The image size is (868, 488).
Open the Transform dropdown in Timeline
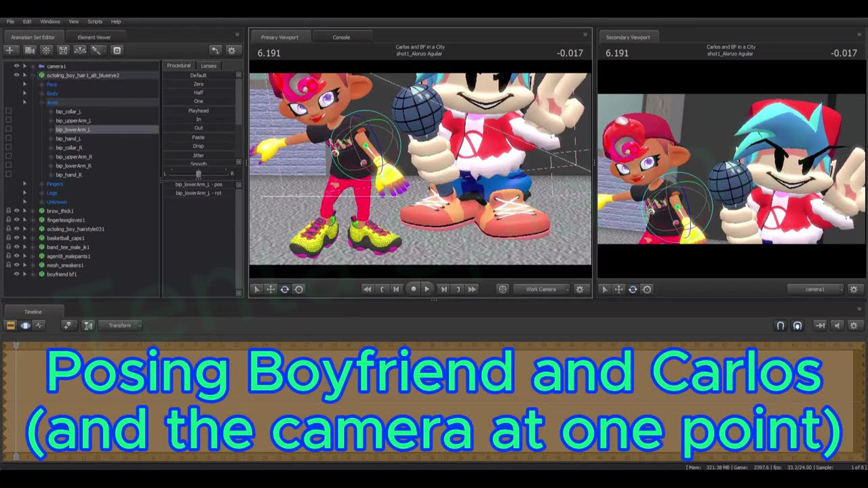coord(120,325)
